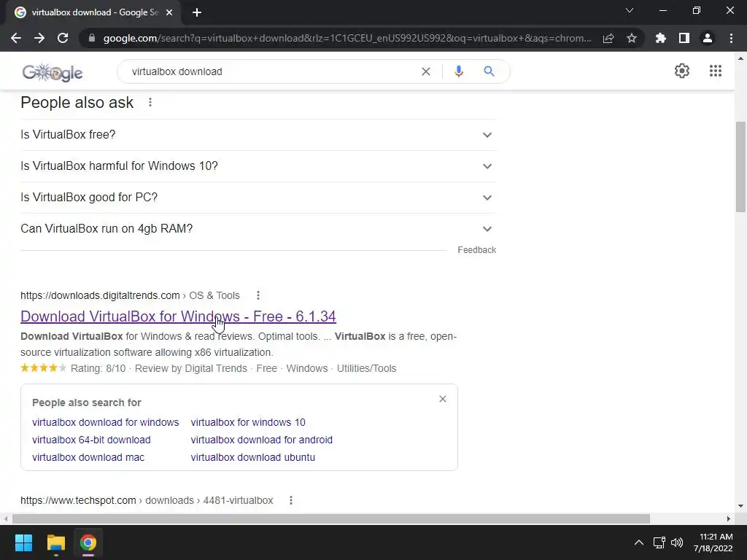Click the scroll-down arrow of vertical scrollbar
Screen dimensions: 747x560
pos(740,506)
